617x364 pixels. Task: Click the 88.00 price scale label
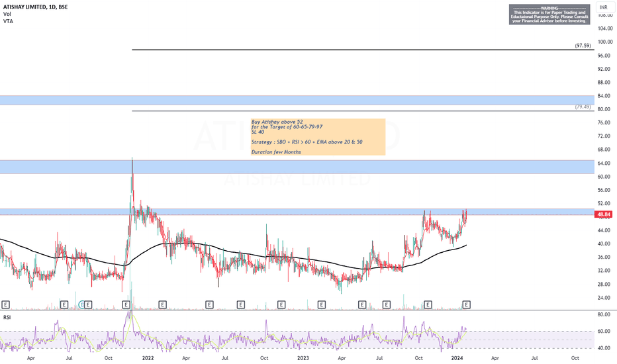[605, 82]
